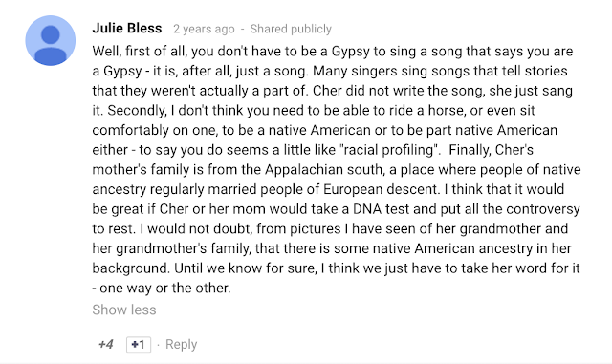This screenshot has height=364, width=612.
Task: View the +4 plus-one count
Action: (x=106, y=344)
